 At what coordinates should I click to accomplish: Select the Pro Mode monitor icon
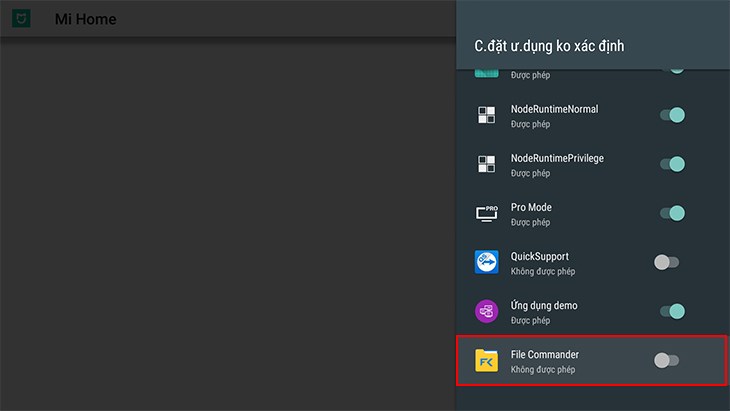pyautogui.click(x=486, y=213)
